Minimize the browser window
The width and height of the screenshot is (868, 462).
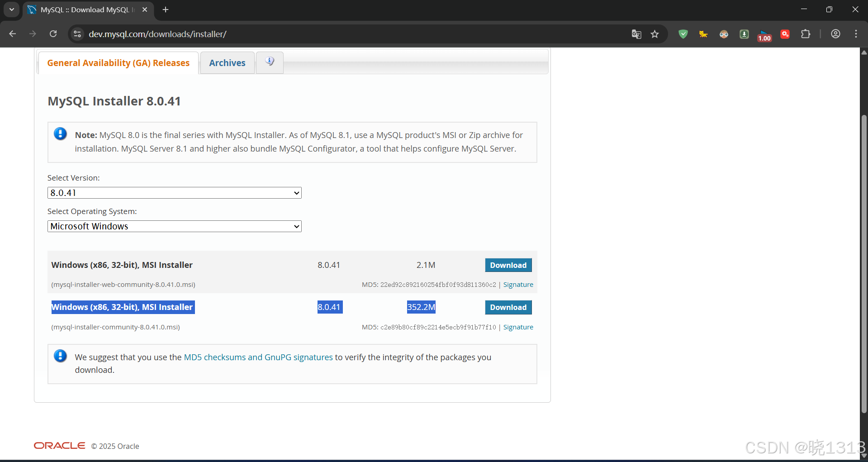(x=804, y=9)
